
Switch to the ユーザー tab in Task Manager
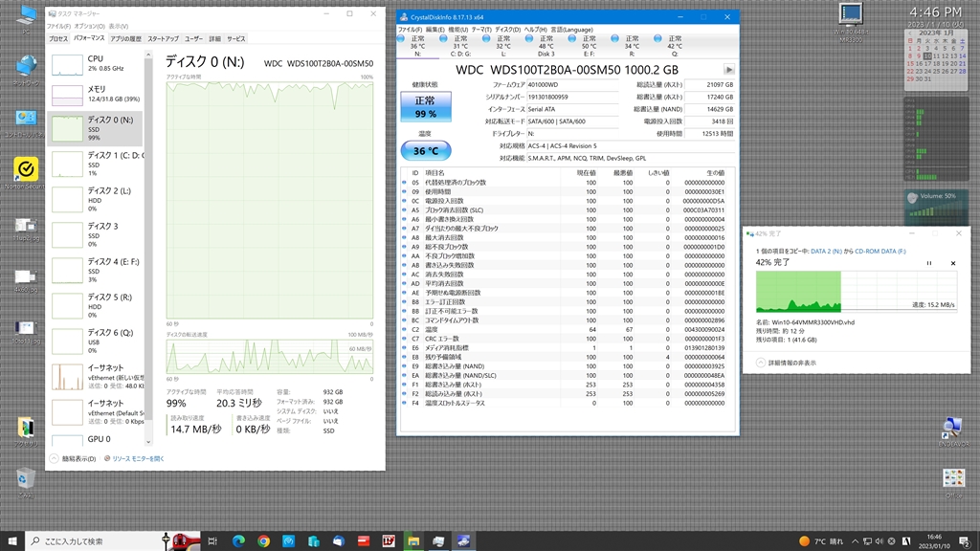[x=193, y=38]
